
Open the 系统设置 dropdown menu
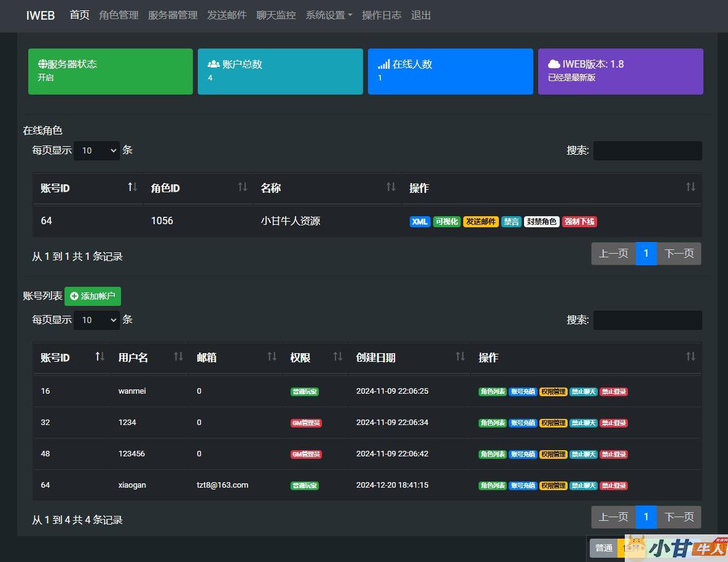329,15
